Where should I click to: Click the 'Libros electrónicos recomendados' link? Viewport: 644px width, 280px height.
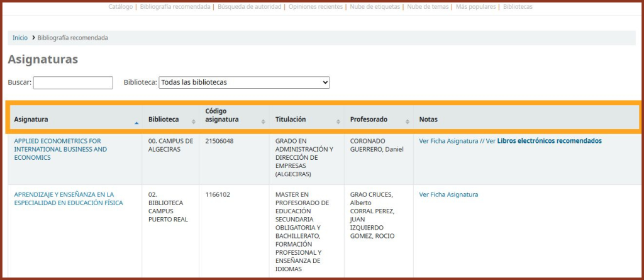coord(549,141)
